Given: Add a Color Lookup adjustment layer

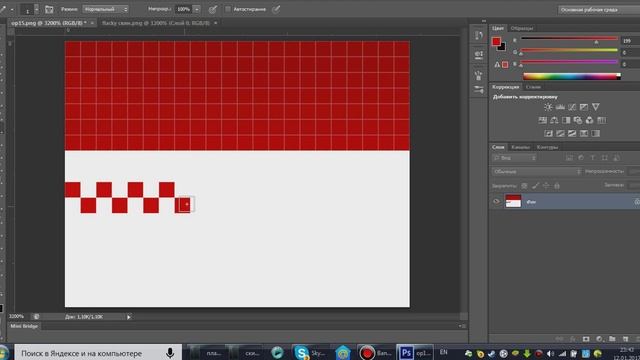Looking at the screenshot, I should click(601, 120).
